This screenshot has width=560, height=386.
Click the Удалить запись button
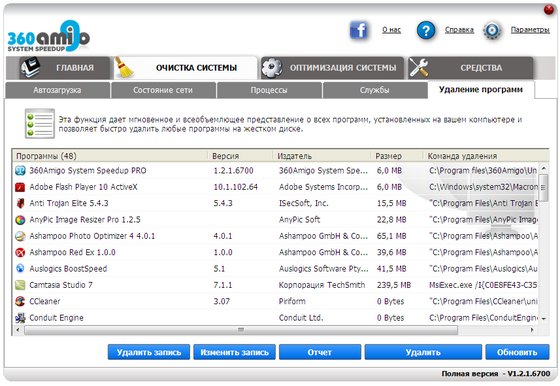[149, 352]
